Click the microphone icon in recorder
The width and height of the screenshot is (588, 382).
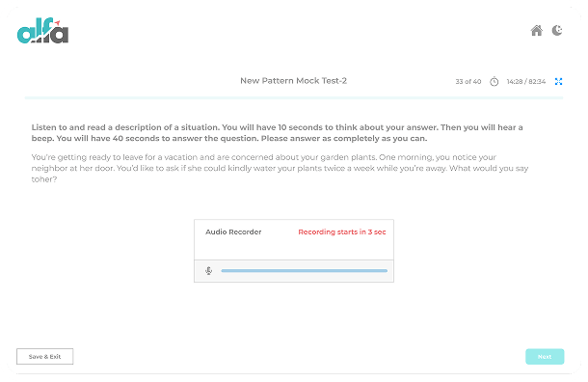209,270
